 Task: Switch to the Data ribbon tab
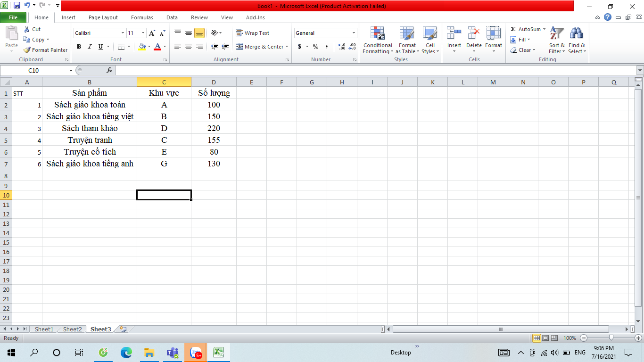[172, 17]
